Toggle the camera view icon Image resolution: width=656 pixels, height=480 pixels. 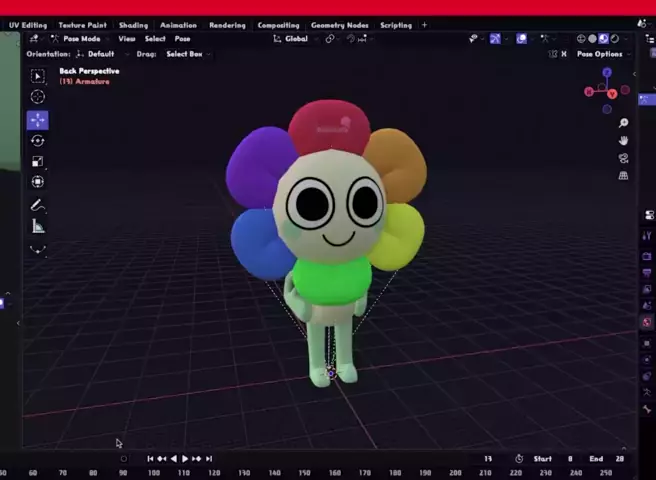623,158
